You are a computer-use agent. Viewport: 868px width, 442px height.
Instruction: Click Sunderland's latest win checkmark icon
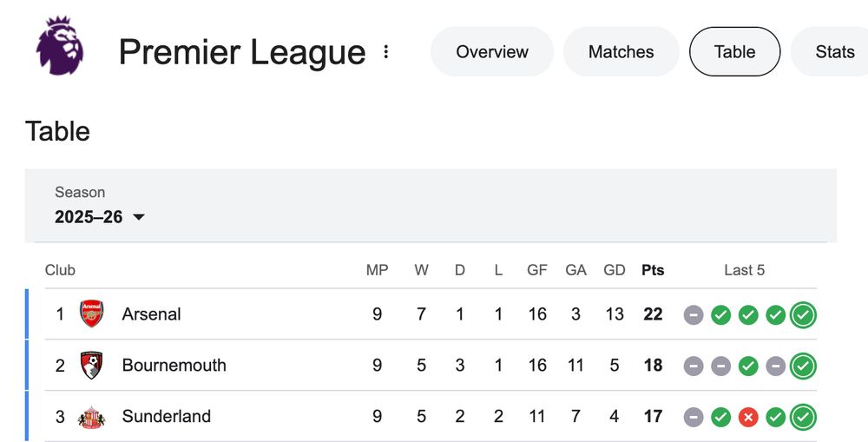pyautogui.click(x=804, y=418)
